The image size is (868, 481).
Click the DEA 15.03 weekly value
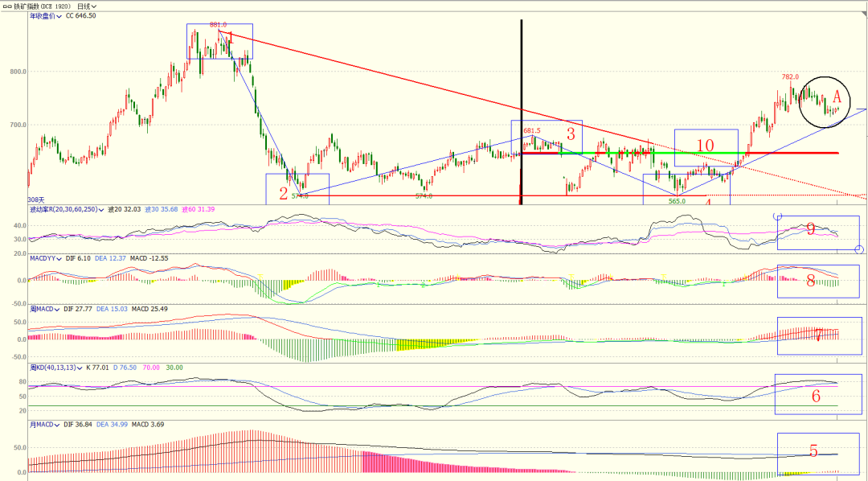113,309
